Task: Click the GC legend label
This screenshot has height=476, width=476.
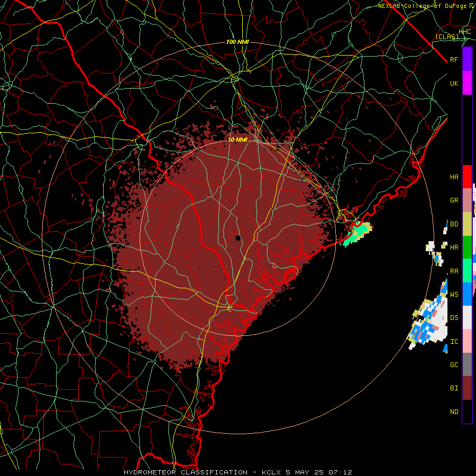Action: coord(454,365)
